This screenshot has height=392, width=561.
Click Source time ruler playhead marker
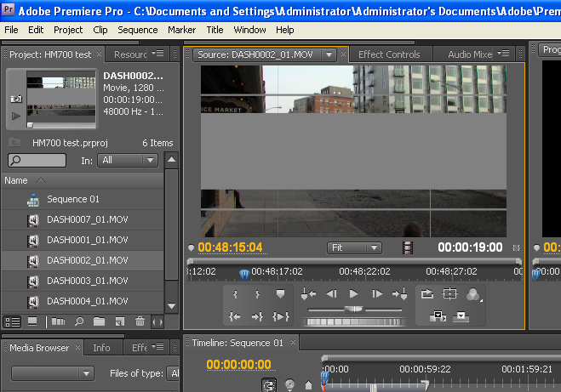pos(244,275)
